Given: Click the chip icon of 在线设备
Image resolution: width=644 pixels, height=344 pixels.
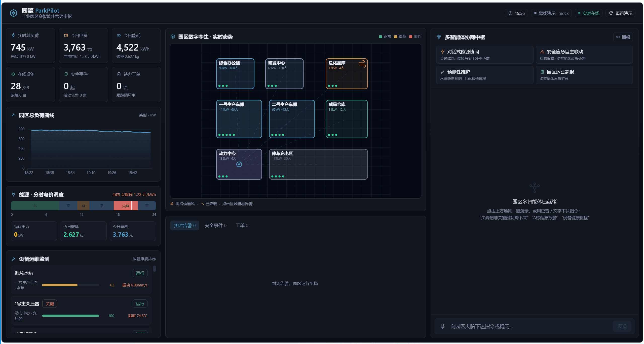Looking at the screenshot, I should click(13, 74).
